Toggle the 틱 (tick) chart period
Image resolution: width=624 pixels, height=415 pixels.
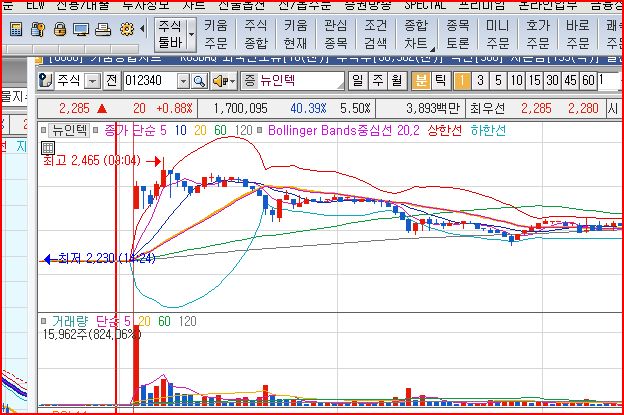click(x=440, y=80)
